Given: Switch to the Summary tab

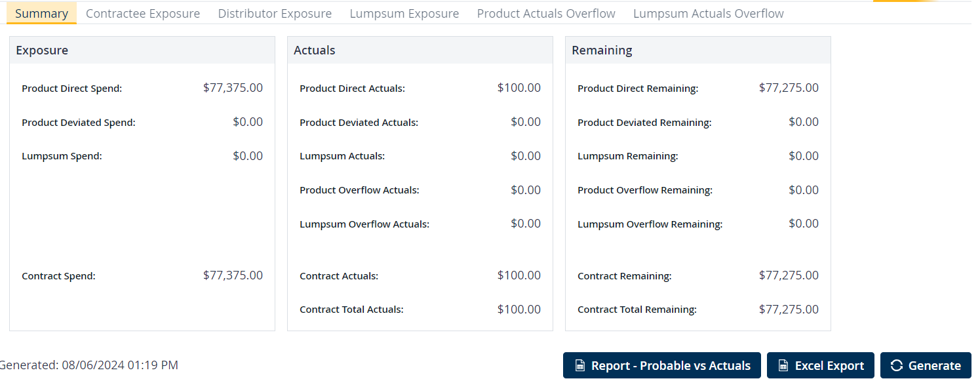Looking at the screenshot, I should click(42, 13).
